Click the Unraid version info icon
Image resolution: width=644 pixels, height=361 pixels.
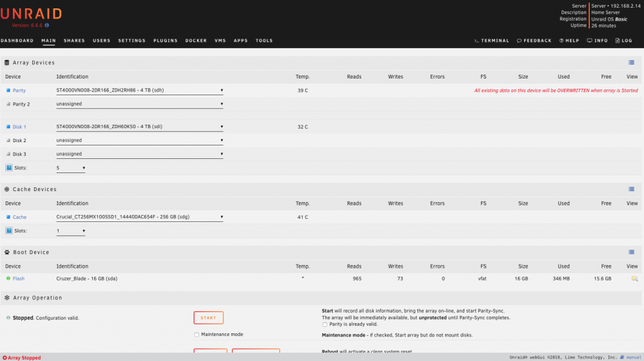(x=47, y=26)
